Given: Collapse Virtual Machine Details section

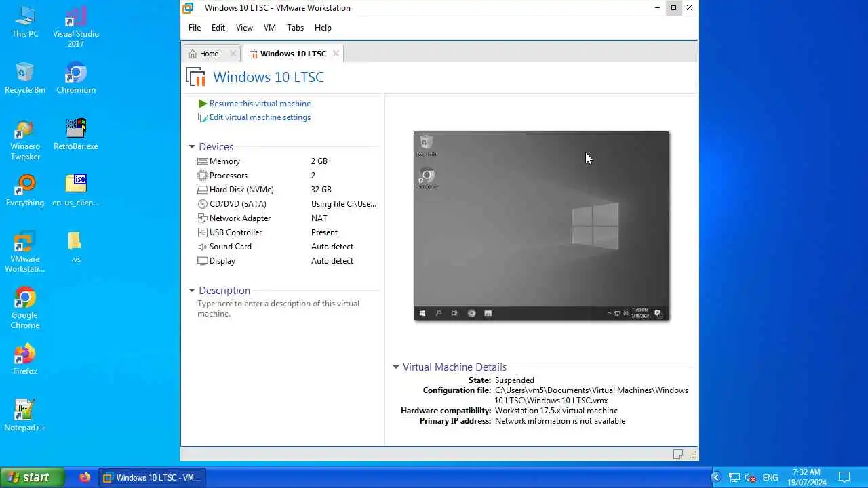Looking at the screenshot, I should tap(396, 367).
